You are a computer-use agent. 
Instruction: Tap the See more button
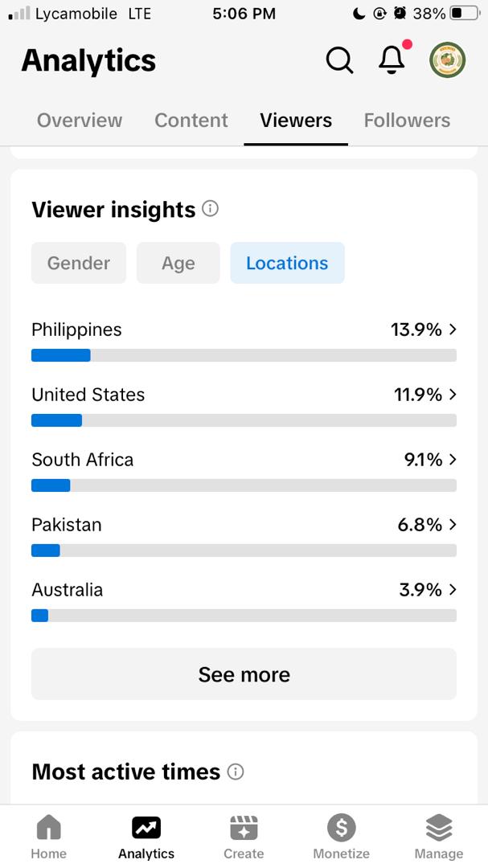[x=244, y=674]
